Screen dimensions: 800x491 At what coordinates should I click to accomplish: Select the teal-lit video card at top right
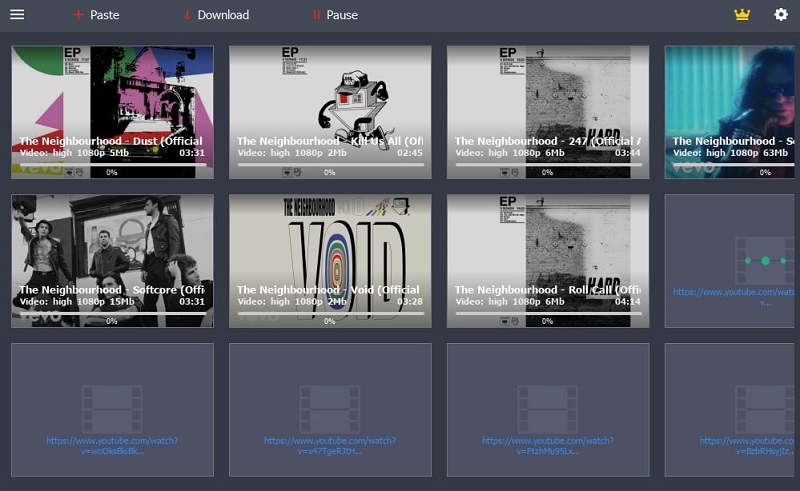tap(732, 112)
